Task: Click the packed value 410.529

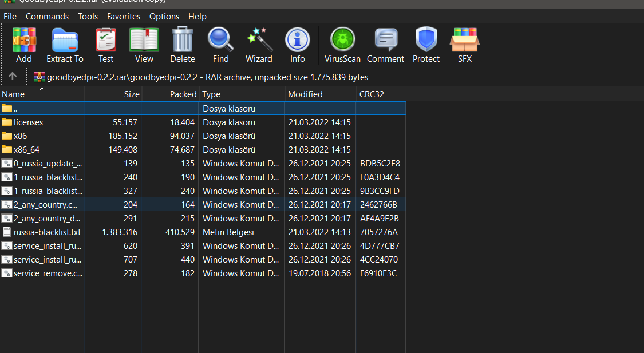Action: pyautogui.click(x=180, y=232)
